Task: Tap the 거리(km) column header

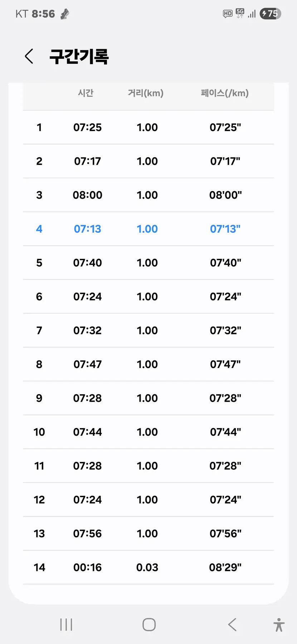Action: [x=146, y=93]
